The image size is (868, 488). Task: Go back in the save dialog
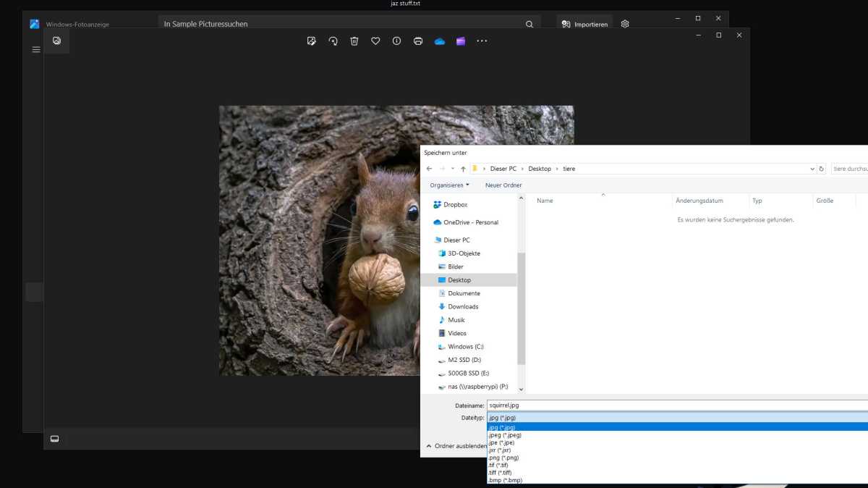[430, 169]
